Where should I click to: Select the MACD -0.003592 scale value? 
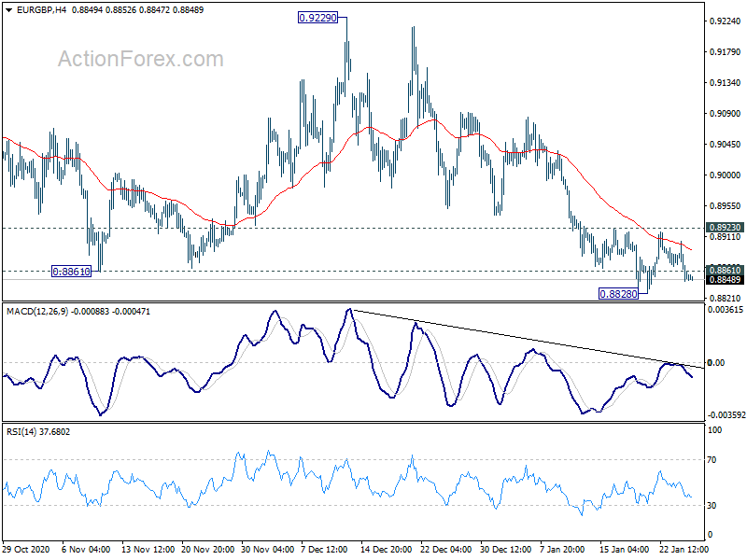pyautogui.click(x=726, y=415)
